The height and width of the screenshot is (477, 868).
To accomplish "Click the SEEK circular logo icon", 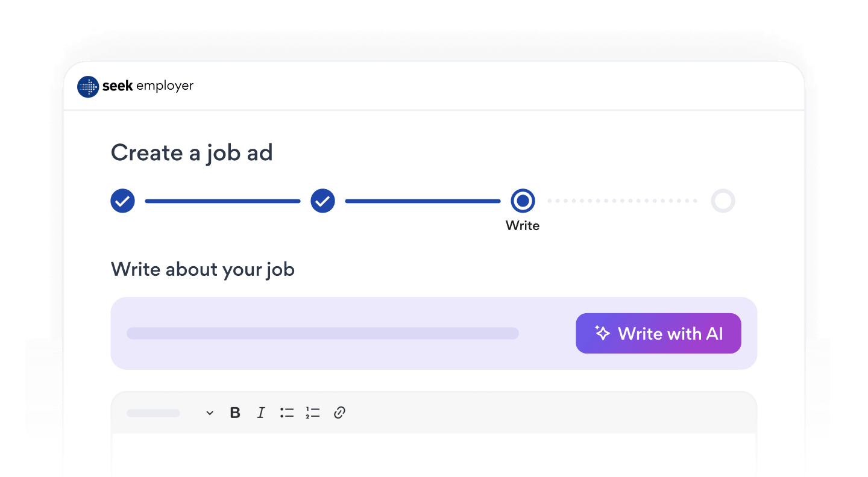I will click(x=88, y=87).
